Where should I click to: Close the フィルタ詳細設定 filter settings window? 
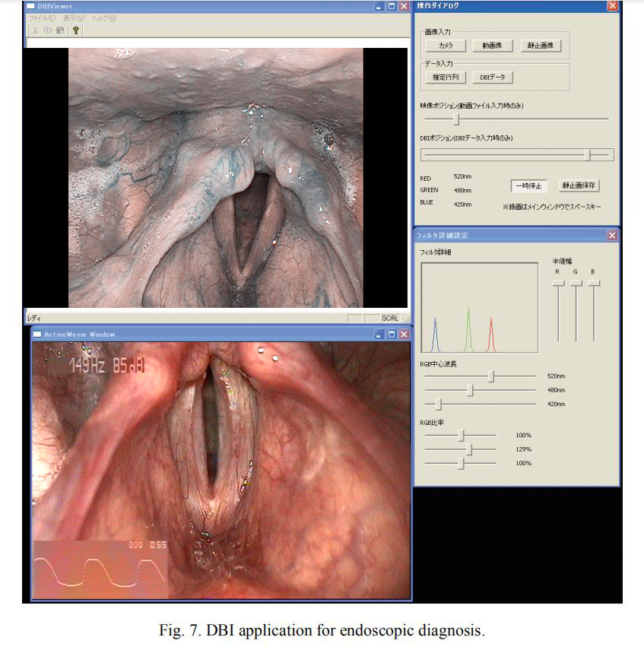pyautogui.click(x=612, y=236)
